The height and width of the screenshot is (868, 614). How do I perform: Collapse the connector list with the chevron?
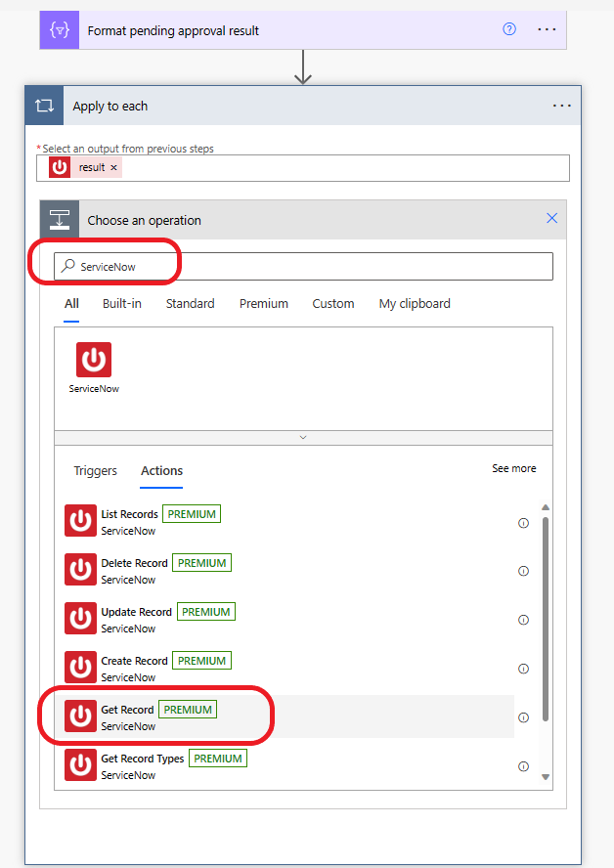pos(303,437)
